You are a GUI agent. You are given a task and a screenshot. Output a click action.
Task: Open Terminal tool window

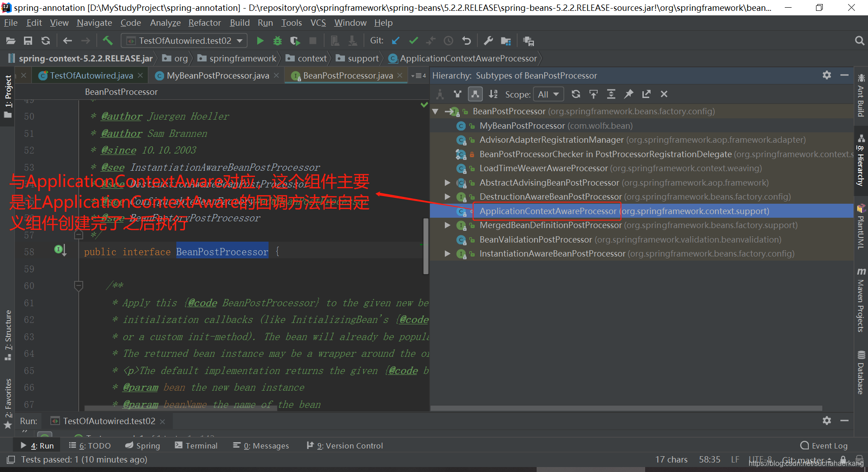[196, 446]
